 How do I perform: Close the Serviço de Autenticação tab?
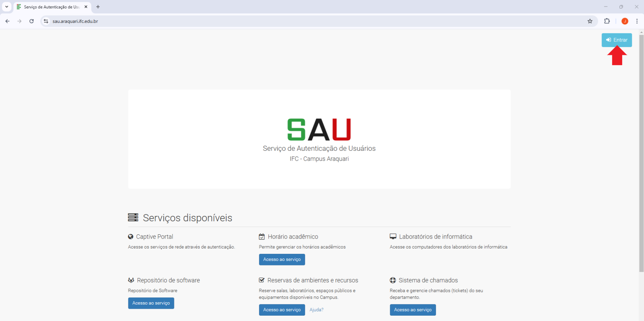point(86,7)
